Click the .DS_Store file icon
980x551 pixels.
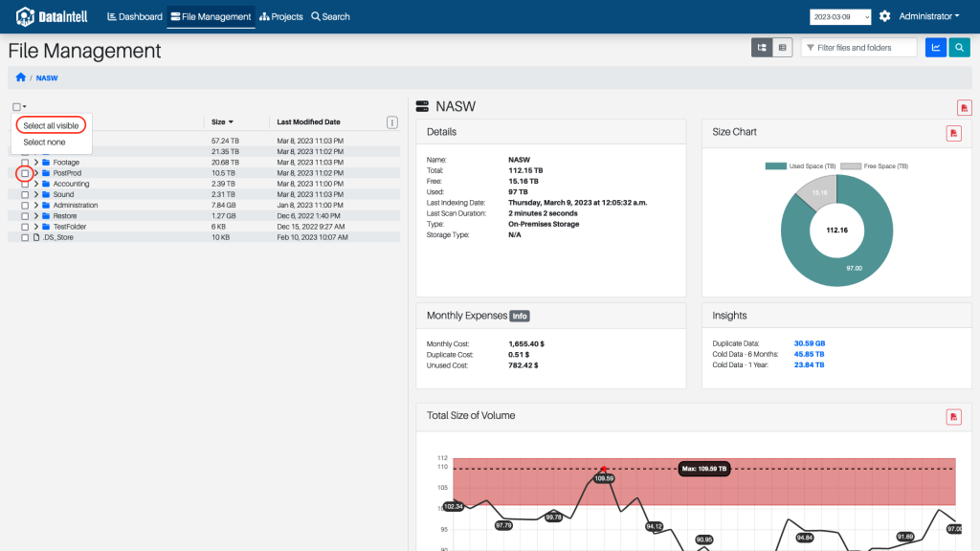[x=36, y=237]
